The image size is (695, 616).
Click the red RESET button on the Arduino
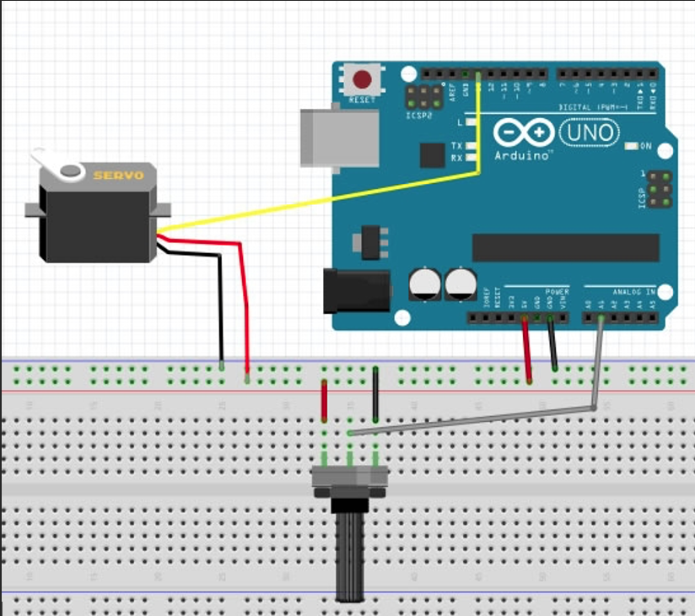point(363,80)
